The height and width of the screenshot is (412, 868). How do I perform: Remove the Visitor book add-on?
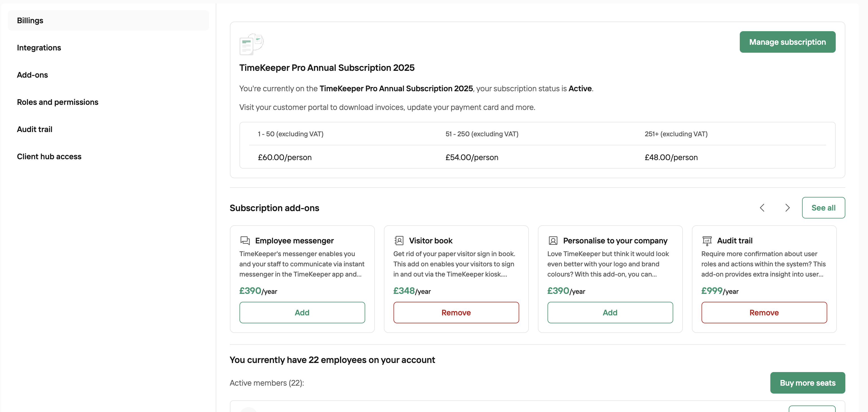[456, 313]
